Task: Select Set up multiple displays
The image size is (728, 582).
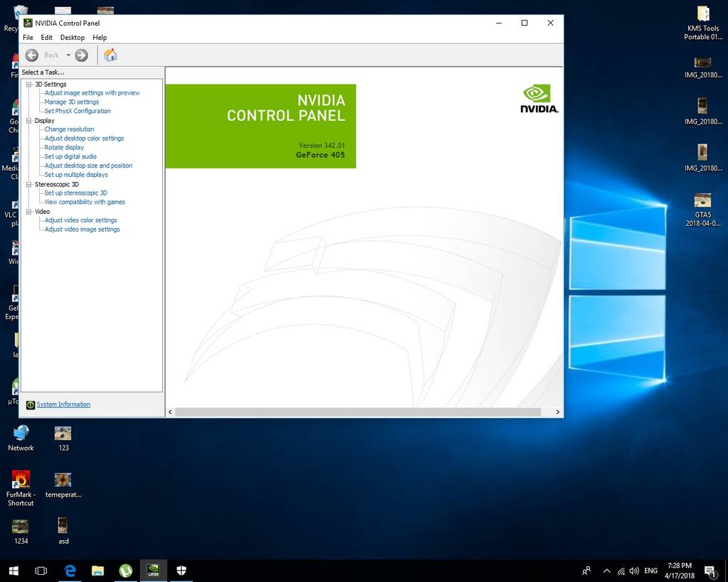Action: [x=76, y=175]
